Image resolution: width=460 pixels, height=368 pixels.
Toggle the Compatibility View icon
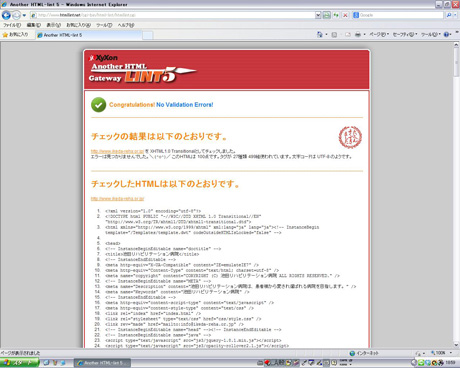[327, 15]
